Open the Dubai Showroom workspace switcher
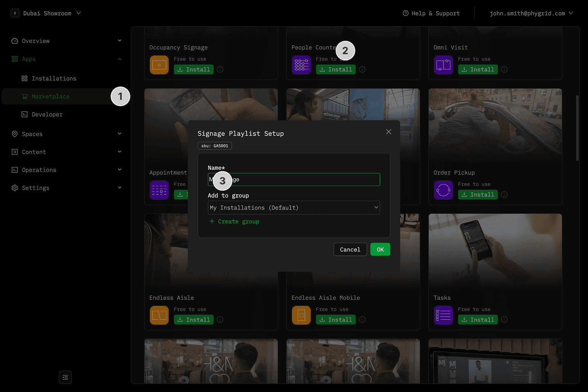Image resolution: width=588 pixels, height=392 pixels. [46, 13]
